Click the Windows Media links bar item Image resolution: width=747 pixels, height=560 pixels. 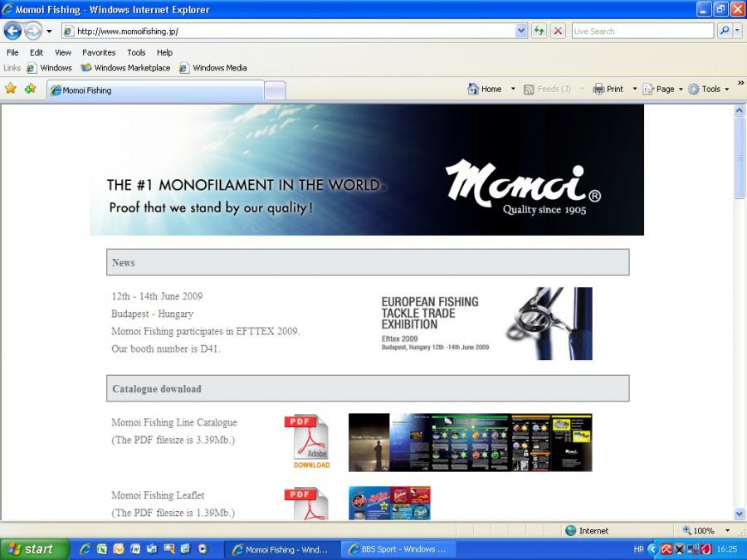pyautogui.click(x=213, y=68)
